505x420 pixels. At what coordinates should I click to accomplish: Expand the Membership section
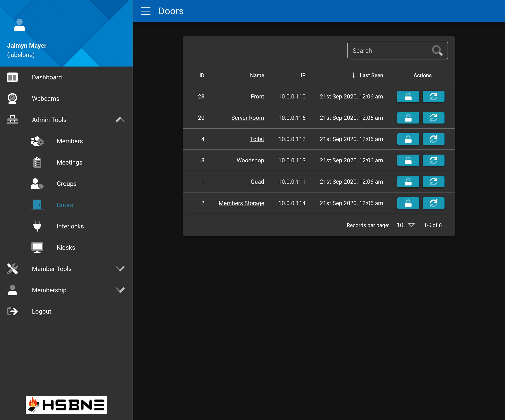point(120,290)
